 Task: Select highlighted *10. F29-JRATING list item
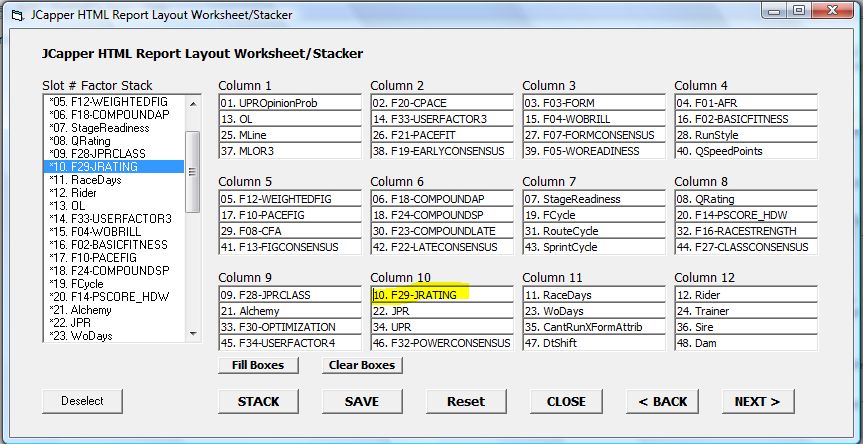(x=113, y=167)
